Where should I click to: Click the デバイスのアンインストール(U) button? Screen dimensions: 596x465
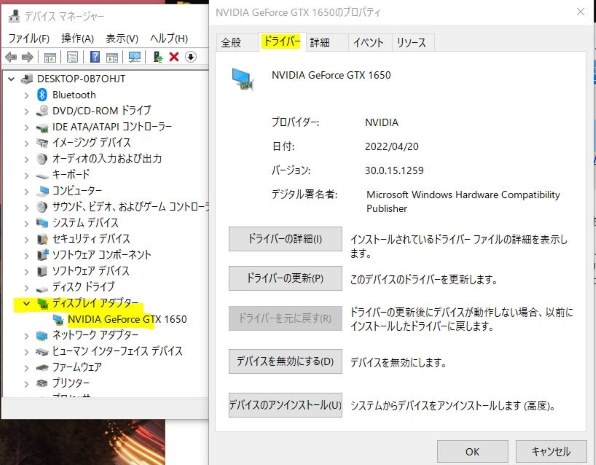pos(285,405)
